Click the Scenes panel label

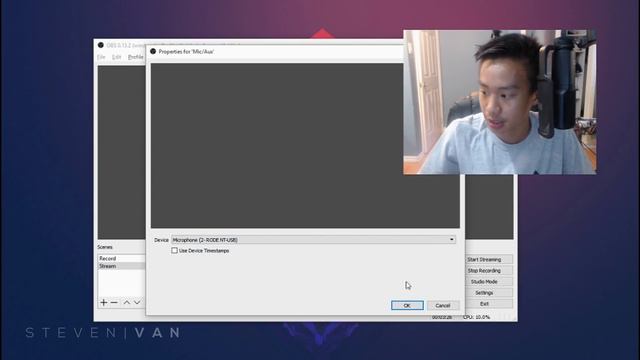pos(105,247)
